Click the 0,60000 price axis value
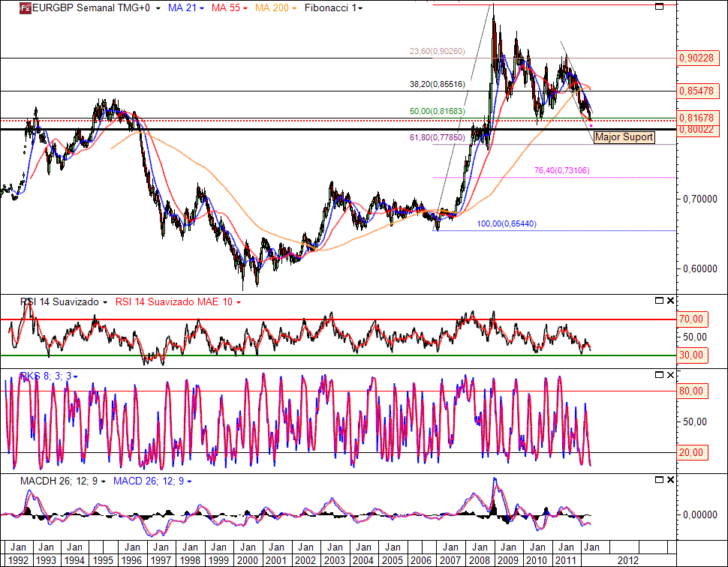Viewport: 728px width, 567px height. [700, 268]
